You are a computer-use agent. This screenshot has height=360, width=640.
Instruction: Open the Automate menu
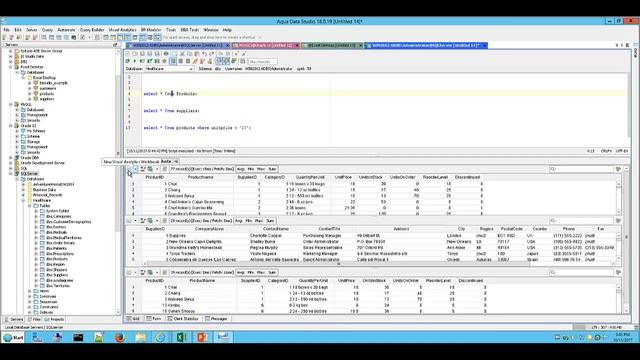click(66, 30)
